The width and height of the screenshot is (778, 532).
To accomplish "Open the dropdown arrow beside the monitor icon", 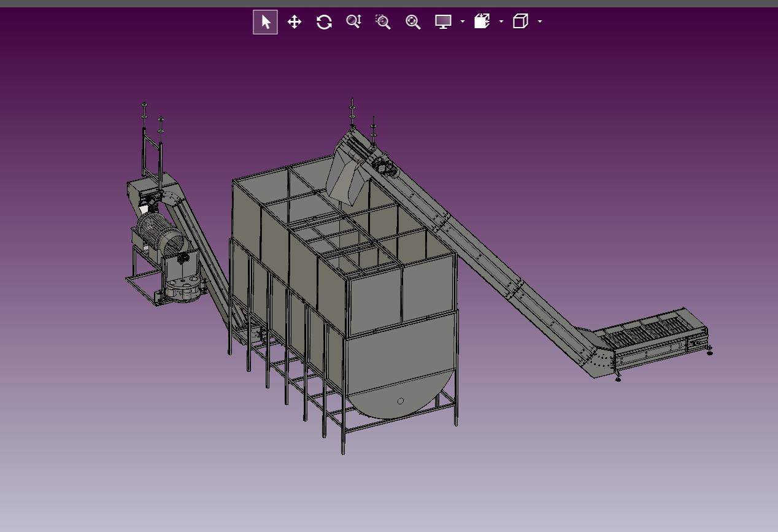I will (463, 22).
